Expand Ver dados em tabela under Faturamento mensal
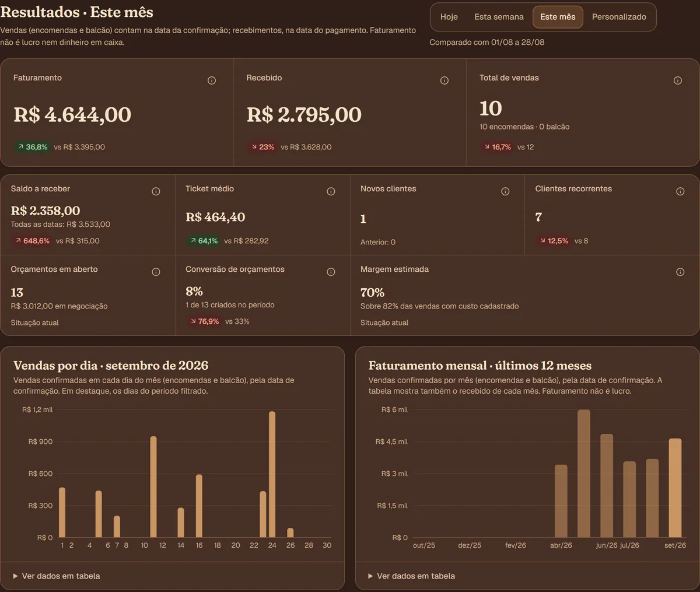 (x=412, y=576)
